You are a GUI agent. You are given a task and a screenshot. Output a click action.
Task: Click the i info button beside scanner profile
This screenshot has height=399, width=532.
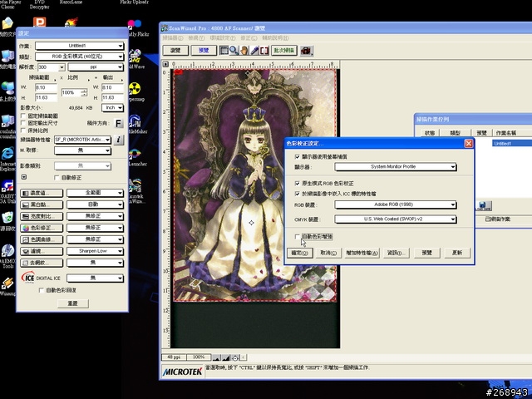point(118,140)
